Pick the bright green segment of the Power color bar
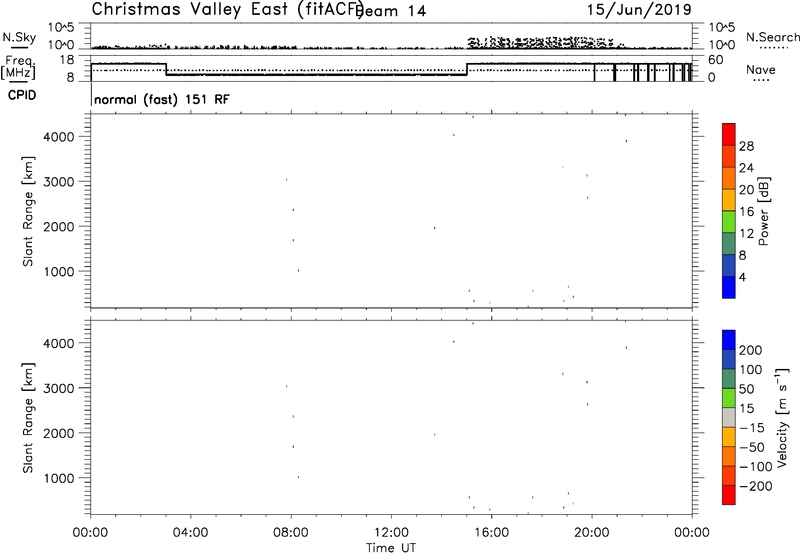This screenshot has width=800, height=554. coord(729,222)
